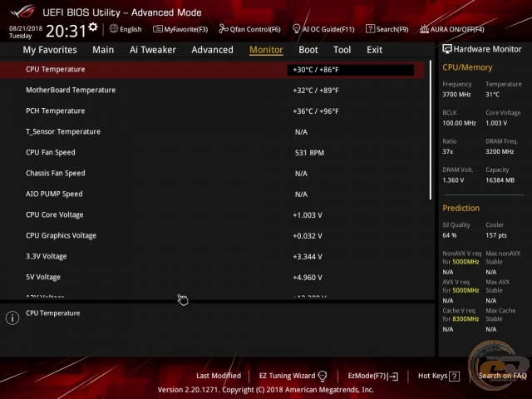
Task: Select the PCH Temperature row
Action: click(212, 111)
